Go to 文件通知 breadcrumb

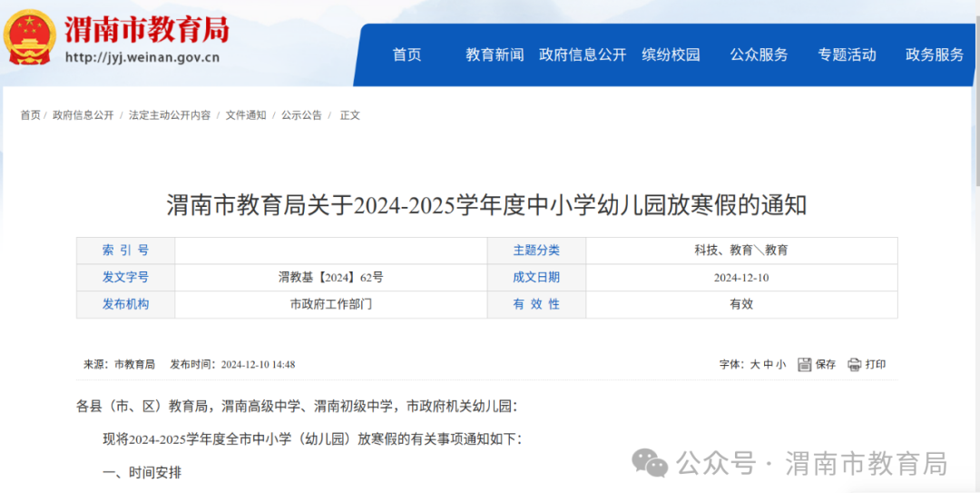tap(246, 115)
